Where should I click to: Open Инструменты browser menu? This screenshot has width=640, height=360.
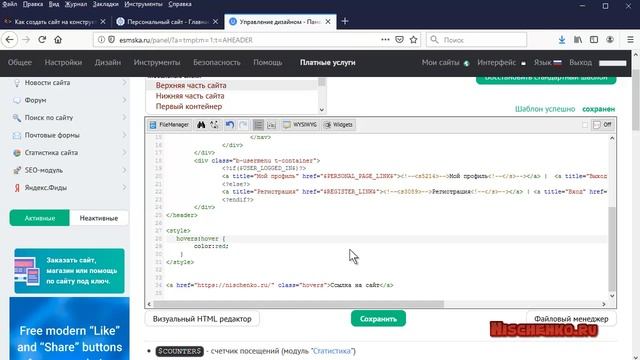[x=143, y=4]
